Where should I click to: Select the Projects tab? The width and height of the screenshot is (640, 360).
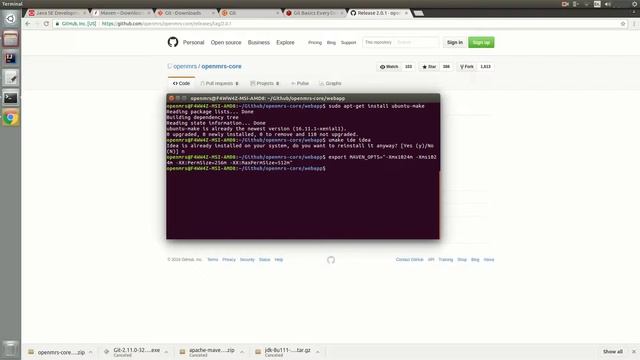click(264, 83)
